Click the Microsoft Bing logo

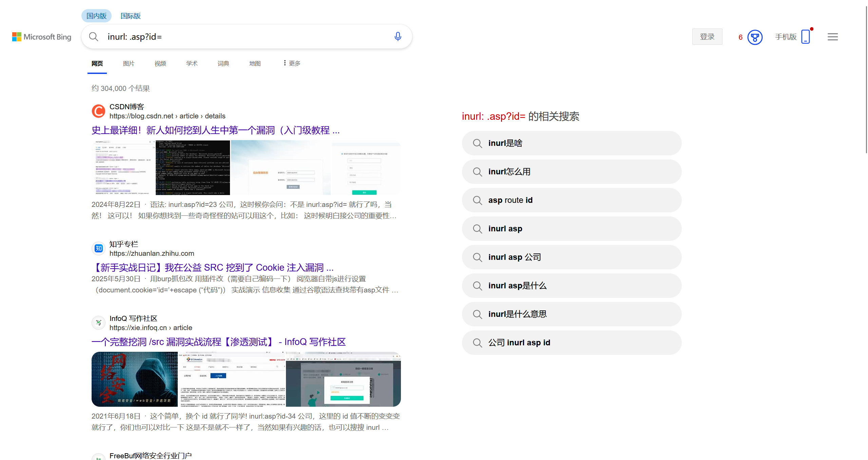point(41,37)
